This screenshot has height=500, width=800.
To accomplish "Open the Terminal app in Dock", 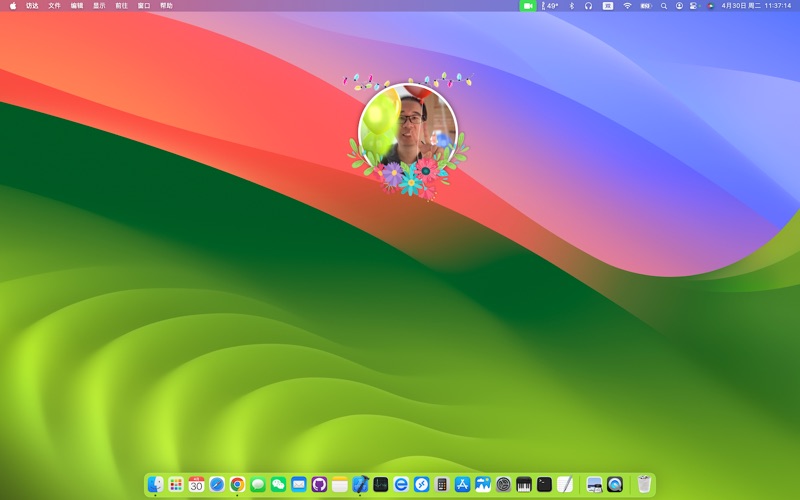I will (544, 485).
